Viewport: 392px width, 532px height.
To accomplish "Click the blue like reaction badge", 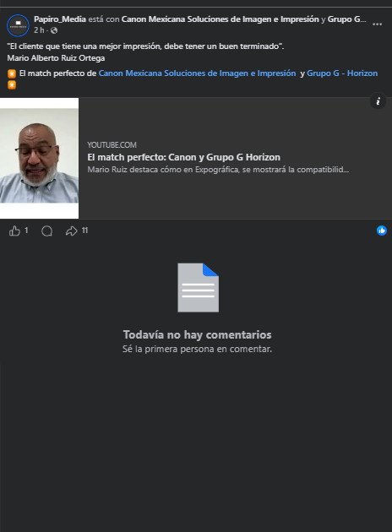I will pyautogui.click(x=382, y=231).
